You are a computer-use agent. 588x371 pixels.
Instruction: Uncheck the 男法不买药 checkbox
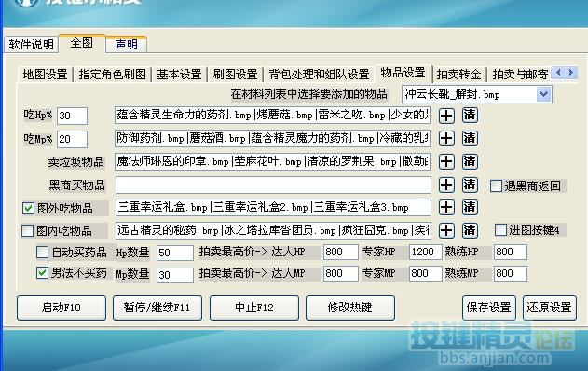pos(42,273)
